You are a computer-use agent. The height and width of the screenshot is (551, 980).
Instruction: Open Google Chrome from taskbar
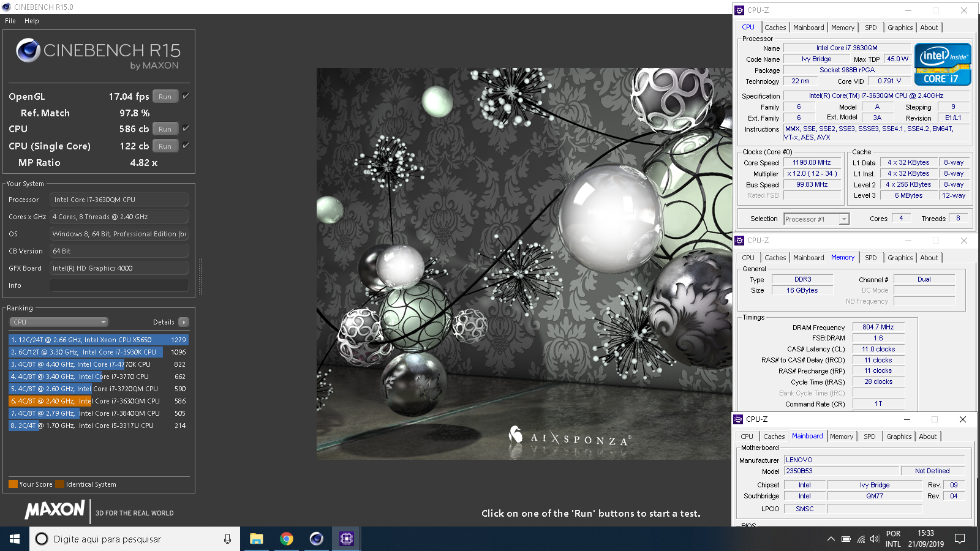pos(286,539)
